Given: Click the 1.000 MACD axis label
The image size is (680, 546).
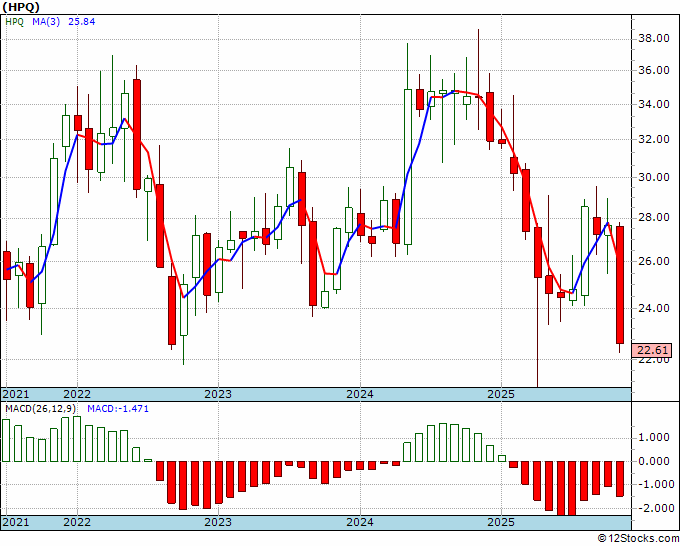Looking at the screenshot, I should 653,438.
